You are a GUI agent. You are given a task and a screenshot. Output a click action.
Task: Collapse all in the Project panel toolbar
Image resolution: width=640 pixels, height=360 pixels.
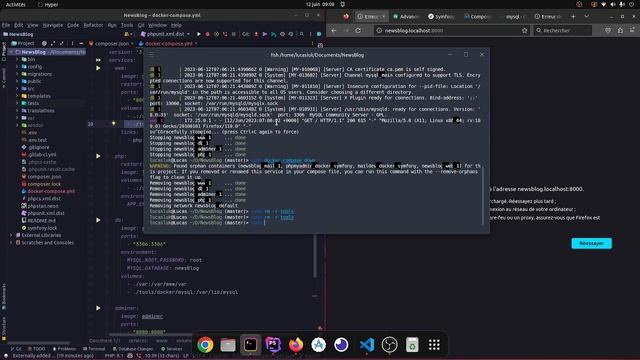tap(62, 43)
